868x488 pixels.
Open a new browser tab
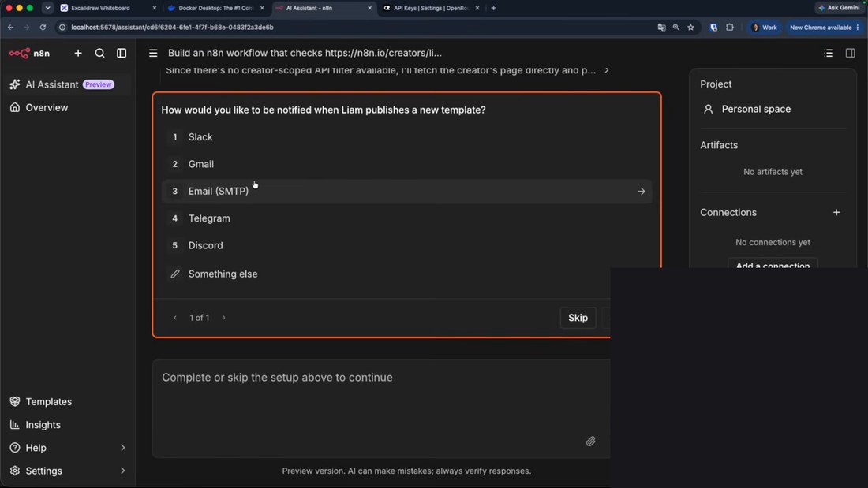493,9
